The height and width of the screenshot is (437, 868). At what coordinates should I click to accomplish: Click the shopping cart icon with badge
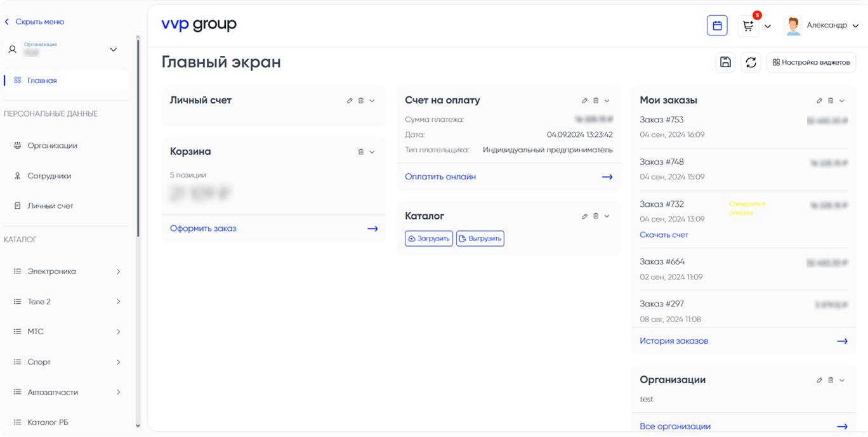pos(749,26)
